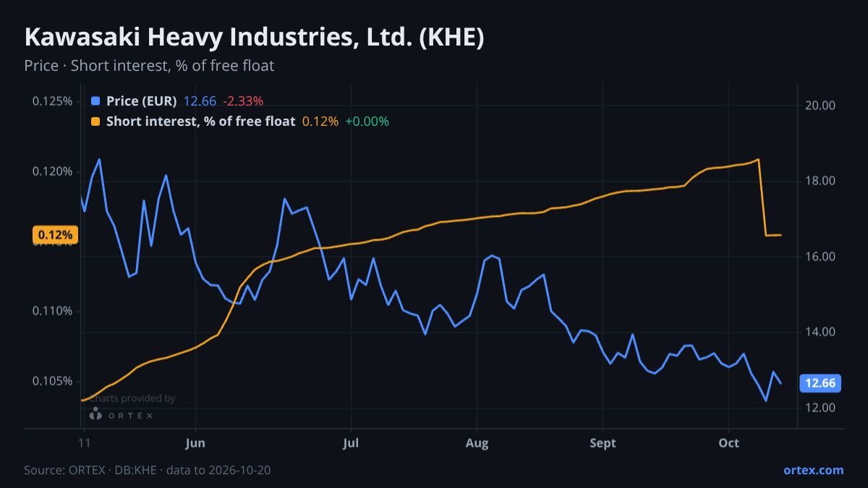The width and height of the screenshot is (868, 488).
Task: Click the 18.00 right axis label
Action: click(820, 181)
